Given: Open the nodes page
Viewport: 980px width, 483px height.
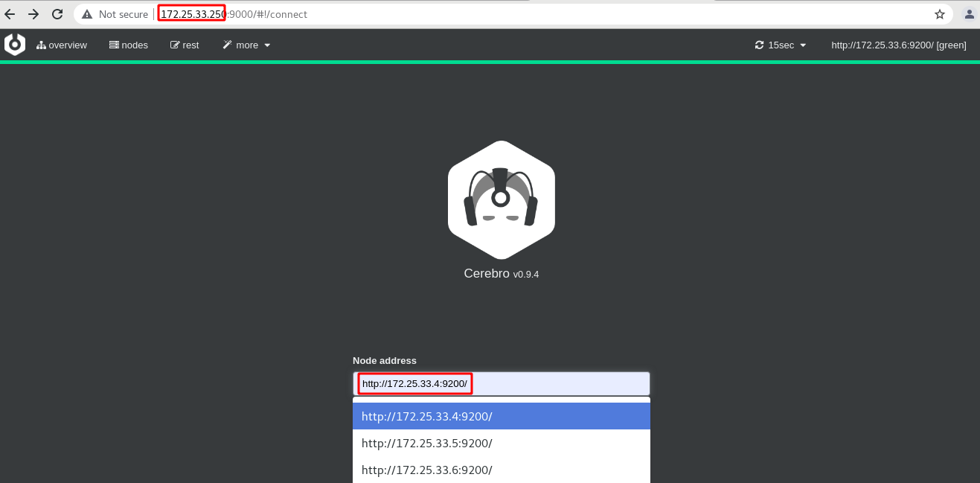Looking at the screenshot, I should pos(129,45).
